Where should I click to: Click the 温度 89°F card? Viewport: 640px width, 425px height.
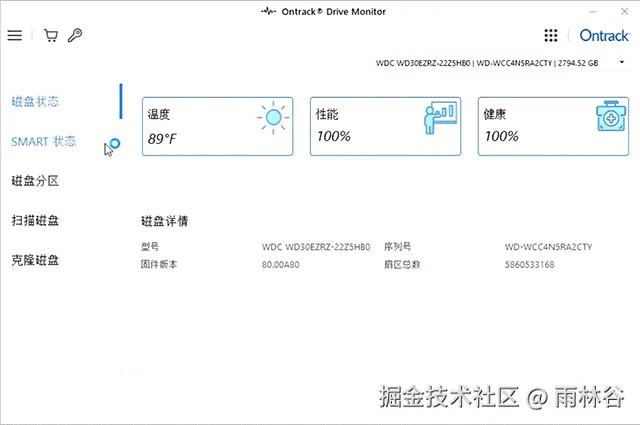coord(218,126)
